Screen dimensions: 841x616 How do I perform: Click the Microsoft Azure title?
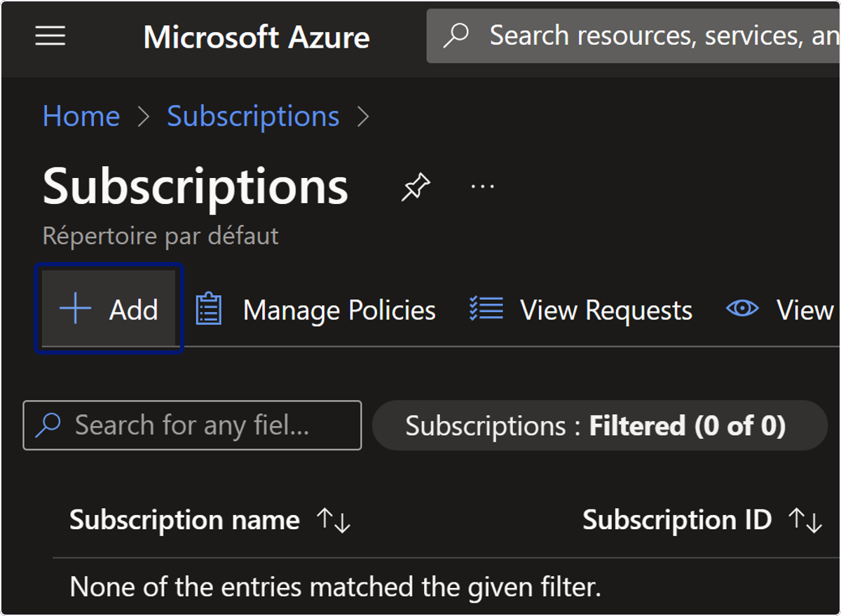click(x=257, y=37)
